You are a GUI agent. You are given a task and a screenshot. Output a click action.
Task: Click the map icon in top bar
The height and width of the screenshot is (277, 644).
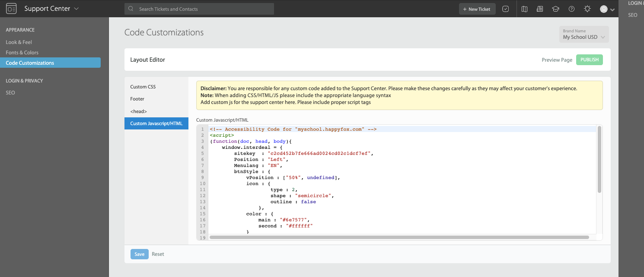tap(524, 9)
